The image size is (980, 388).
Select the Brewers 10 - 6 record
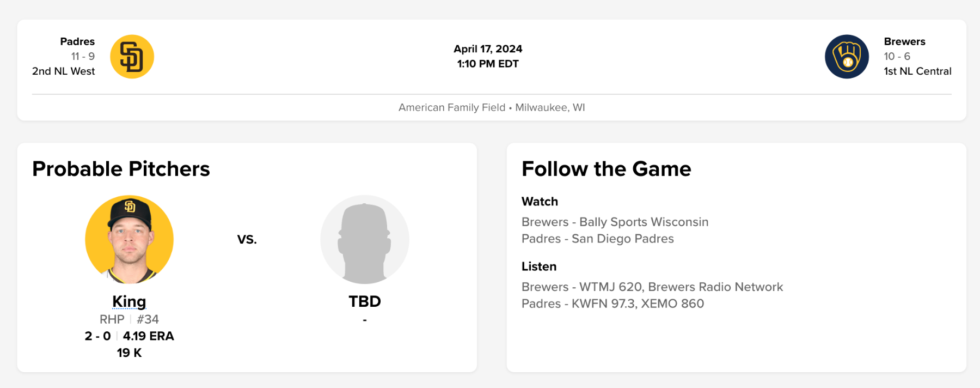(897, 56)
